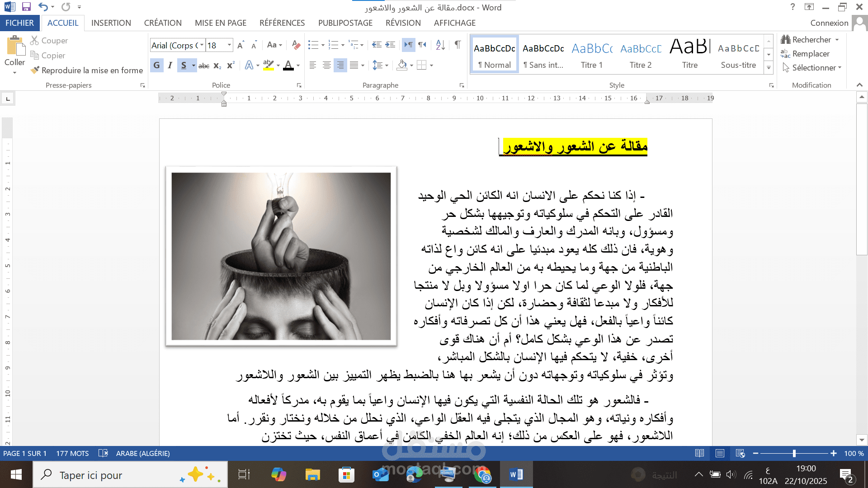Sort the selected text alphabetically

coord(440,45)
